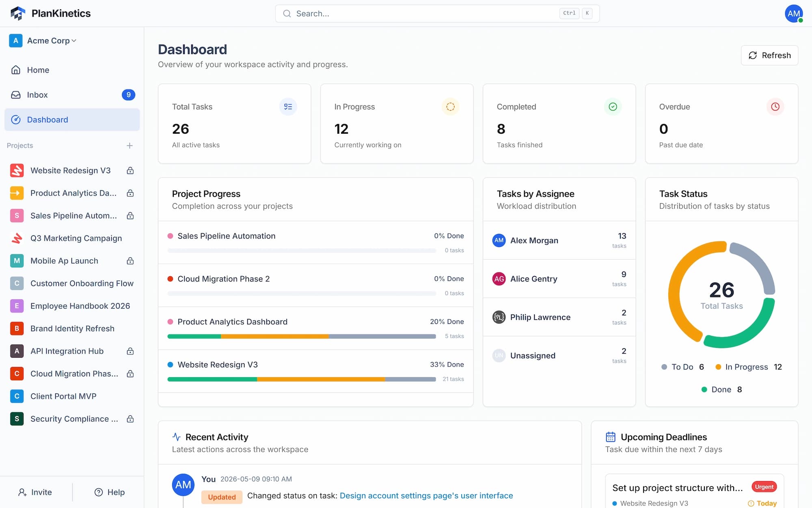Focus the Search input field
Viewport: 812px width, 508px height.
[x=437, y=14]
